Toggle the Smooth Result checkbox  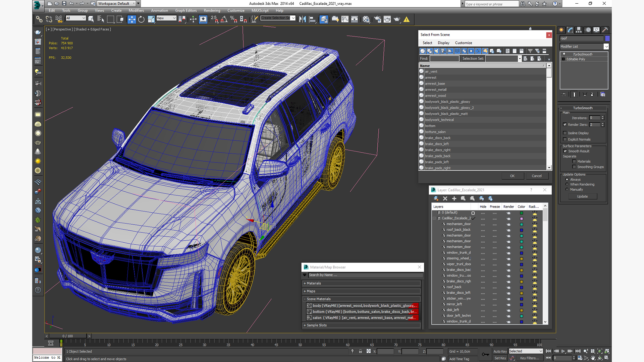565,151
